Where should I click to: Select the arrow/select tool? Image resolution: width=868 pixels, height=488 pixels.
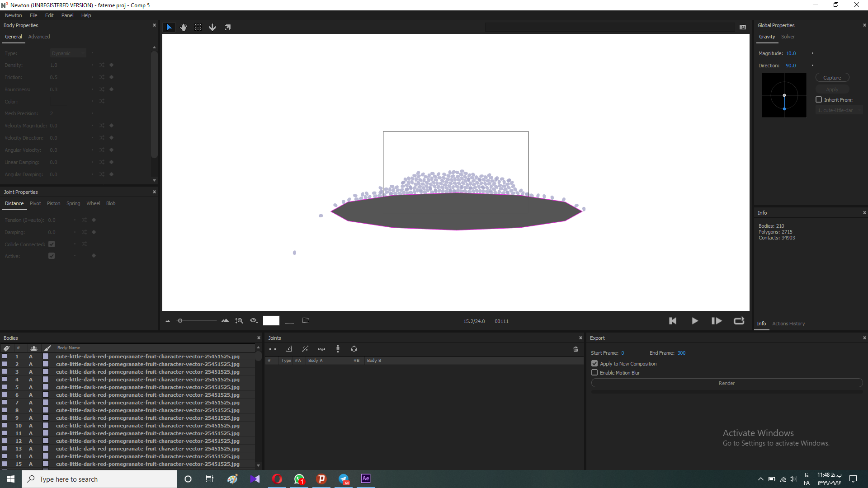point(169,27)
